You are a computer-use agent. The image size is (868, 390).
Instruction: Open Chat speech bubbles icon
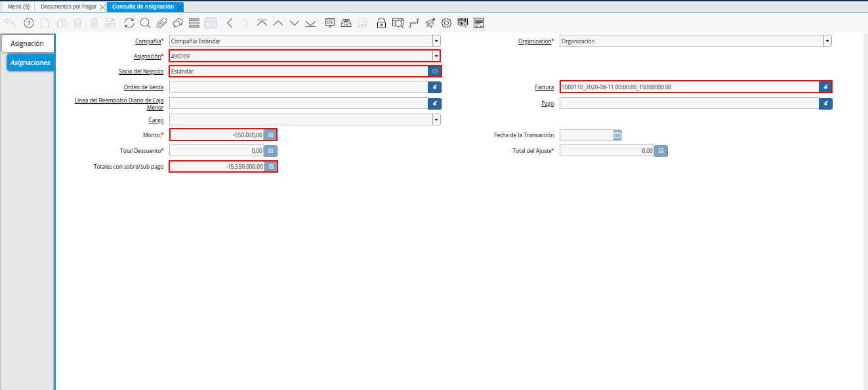[x=177, y=23]
